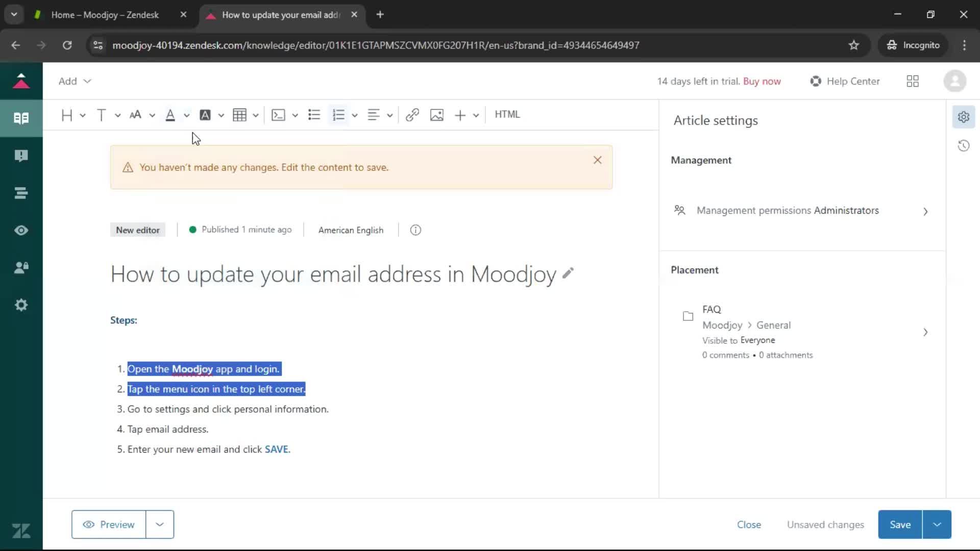The width and height of the screenshot is (980, 551).
Task: Click the Text background color icon
Action: [x=205, y=115]
